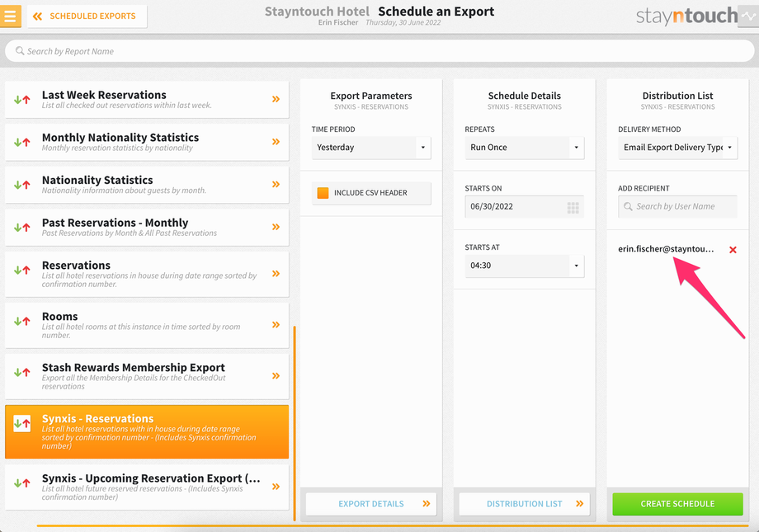
Task: Open the Time Period dropdown showing Yesterday
Action: [371, 148]
